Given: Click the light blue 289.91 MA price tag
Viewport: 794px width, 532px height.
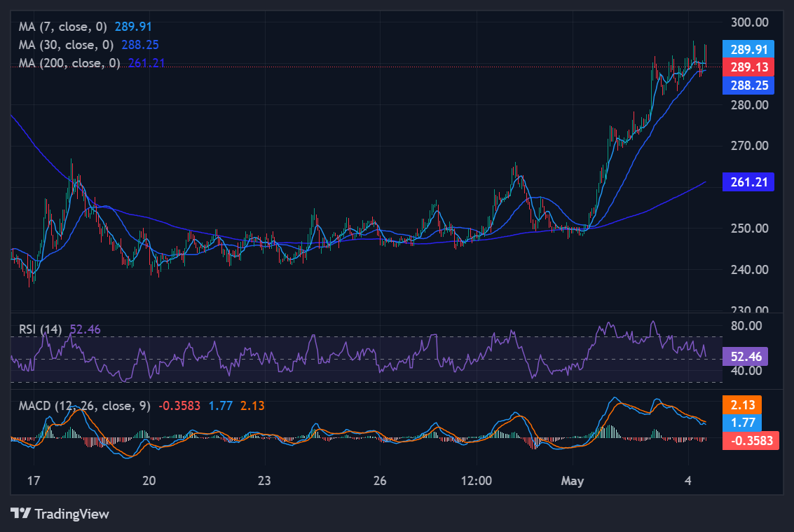Looking at the screenshot, I should point(748,49).
